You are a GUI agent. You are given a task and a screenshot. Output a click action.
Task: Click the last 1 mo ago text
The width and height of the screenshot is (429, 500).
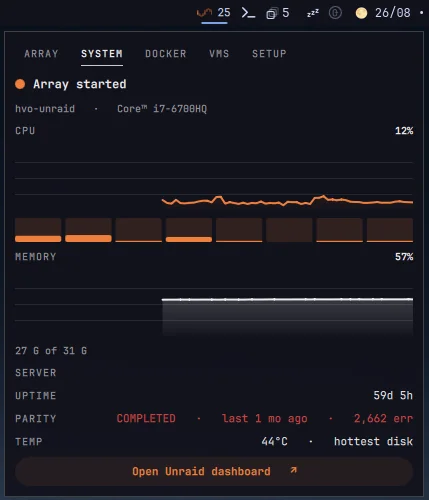tap(265, 418)
